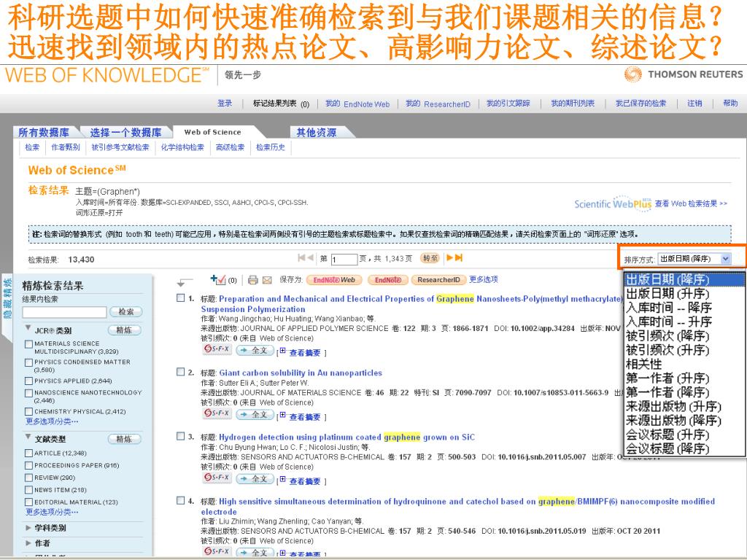Collapse the JCR类别 refine section
The width and height of the screenshot is (747, 560).
[28, 328]
